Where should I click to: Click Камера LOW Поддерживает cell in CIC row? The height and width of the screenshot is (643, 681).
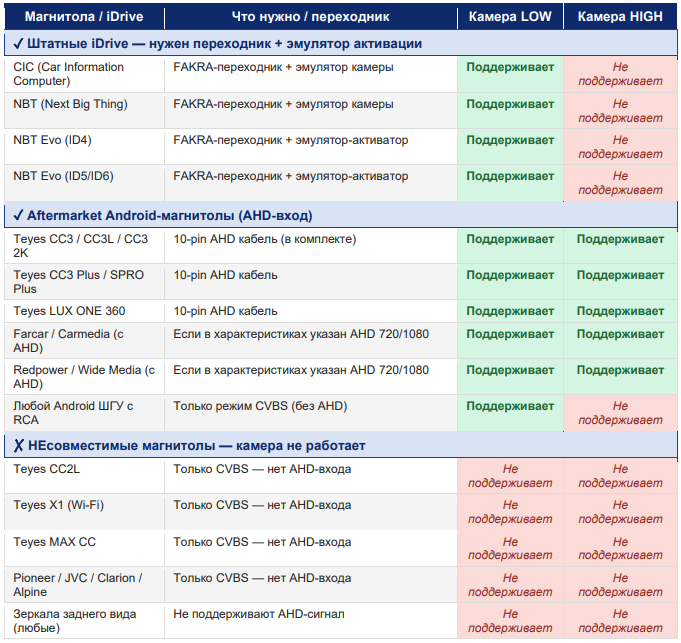510,74
